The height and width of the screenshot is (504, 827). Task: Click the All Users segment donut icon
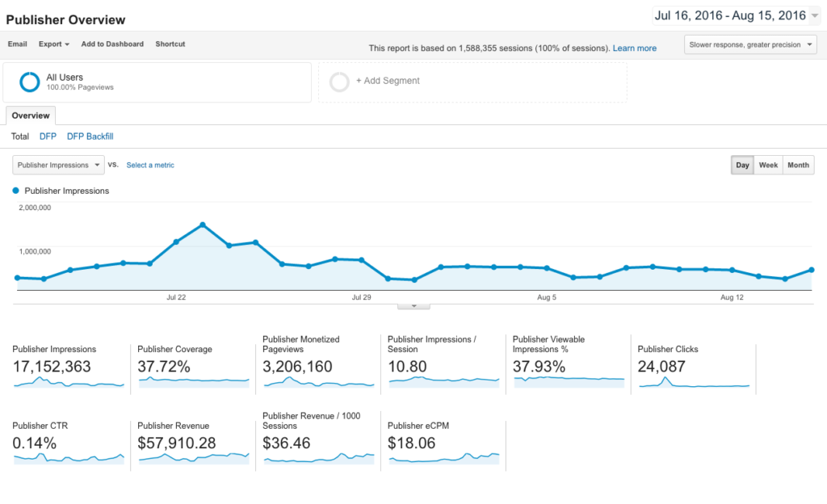[x=30, y=82]
